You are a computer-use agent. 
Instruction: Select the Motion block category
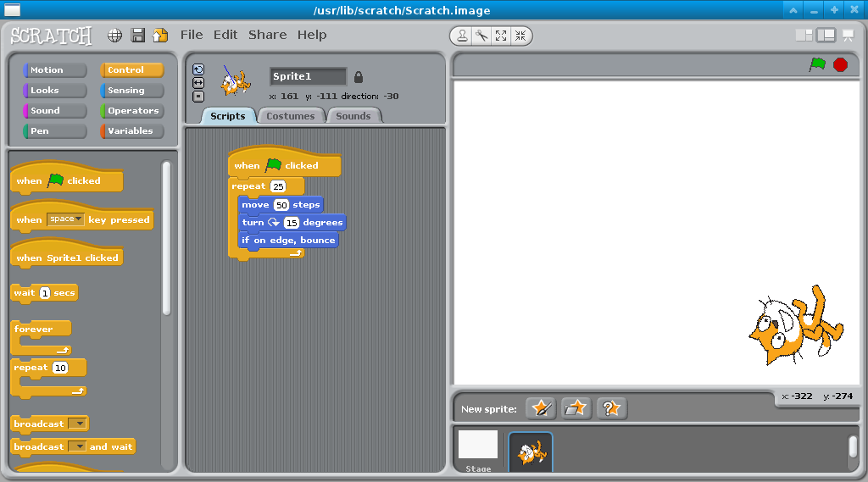pos(55,69)
